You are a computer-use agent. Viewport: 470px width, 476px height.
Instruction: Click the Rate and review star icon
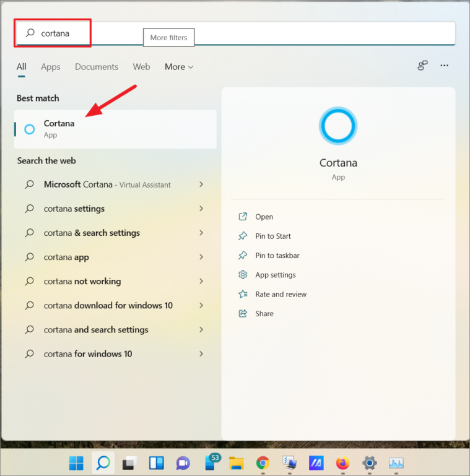243,294
